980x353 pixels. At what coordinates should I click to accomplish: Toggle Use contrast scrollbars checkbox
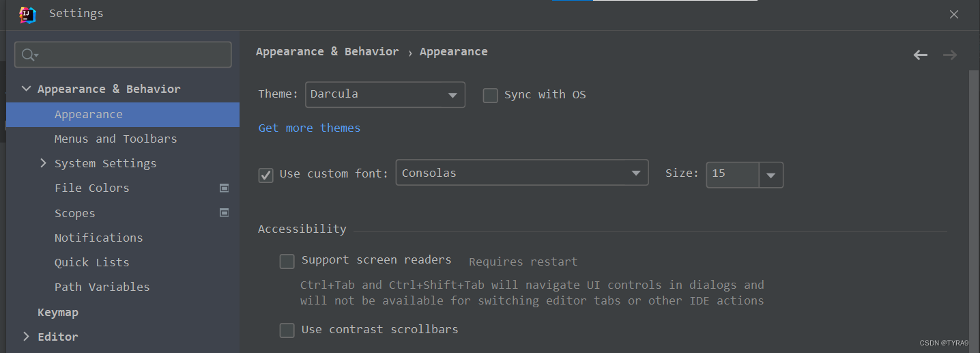[287, 330]
